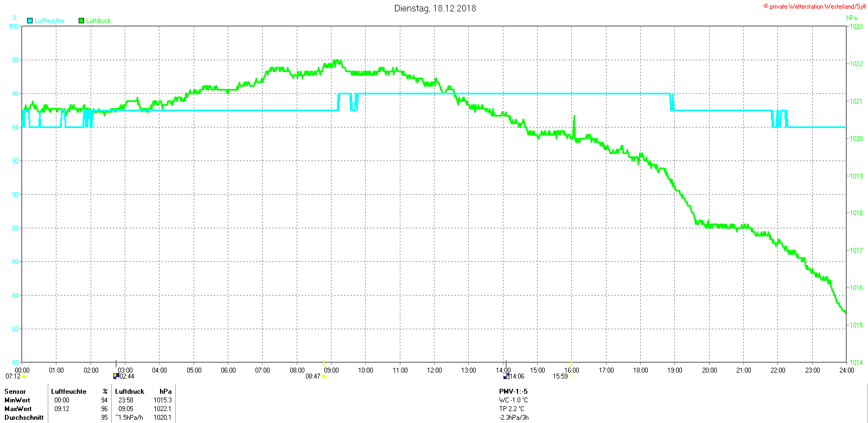The image size is (868, 423).
Task: Click the moon icon beside 14:06
Action: tap(506, 376)
